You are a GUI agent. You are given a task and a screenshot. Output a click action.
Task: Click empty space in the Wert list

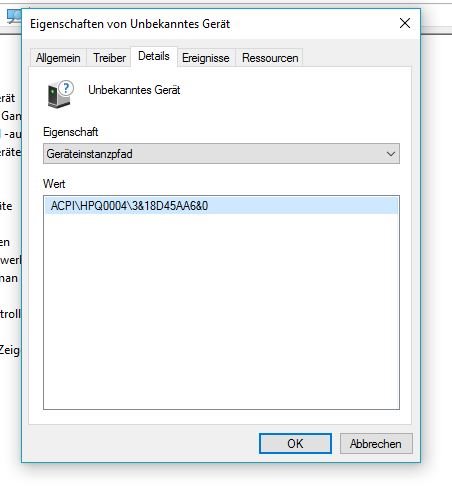(x=221, y=310)
